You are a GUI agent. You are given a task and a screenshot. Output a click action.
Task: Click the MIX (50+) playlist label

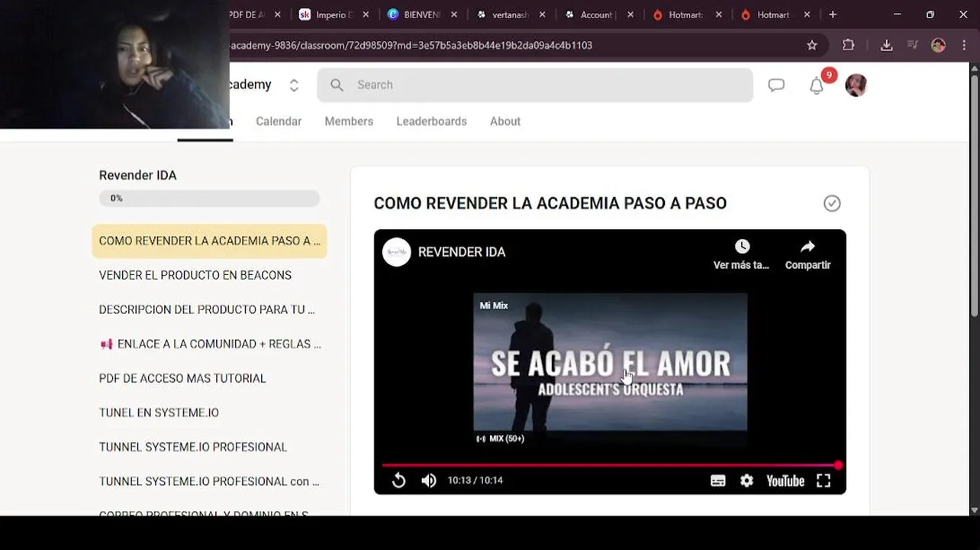[501, 438]
